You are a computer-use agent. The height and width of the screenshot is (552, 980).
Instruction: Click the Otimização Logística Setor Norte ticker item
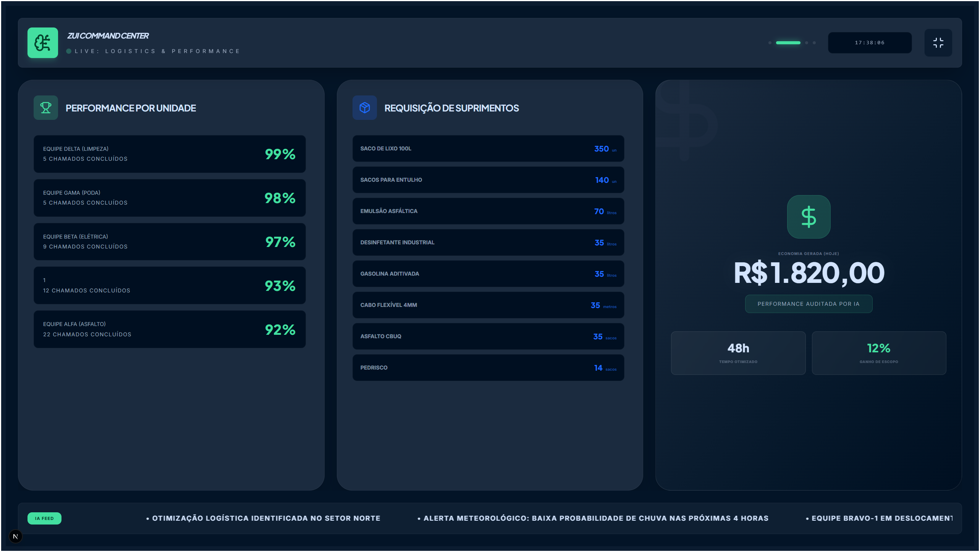click(264, 518)
